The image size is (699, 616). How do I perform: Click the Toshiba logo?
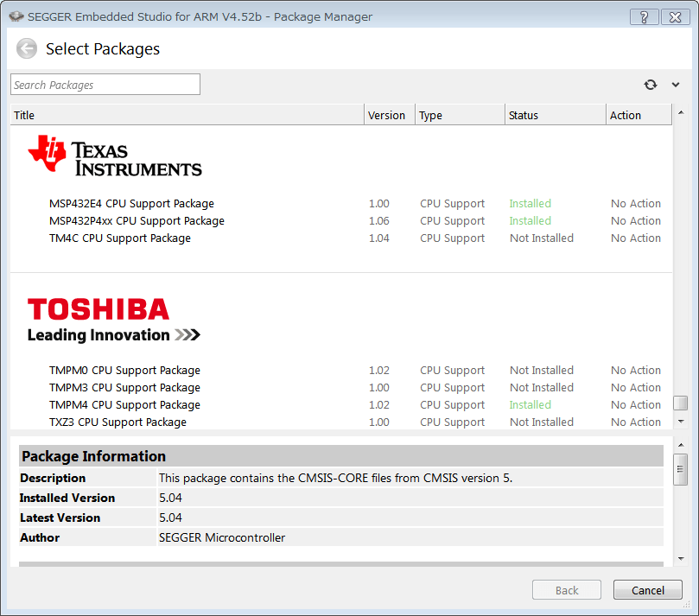point(113,321)
